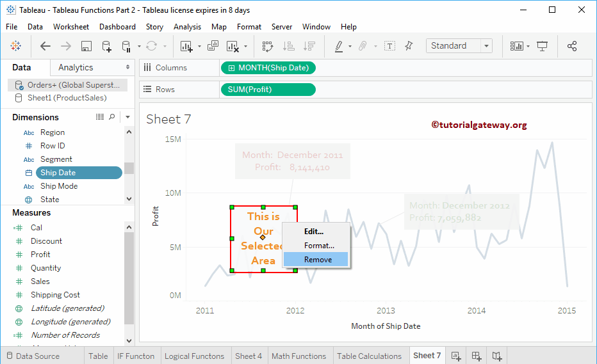Click the Fix Axes pin icon

click(x=409, y=46)
